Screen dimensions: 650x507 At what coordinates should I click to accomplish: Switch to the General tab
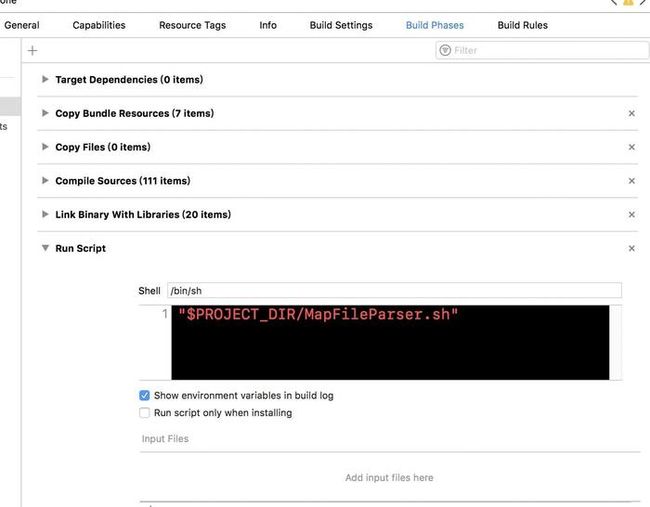click(22, 25)
